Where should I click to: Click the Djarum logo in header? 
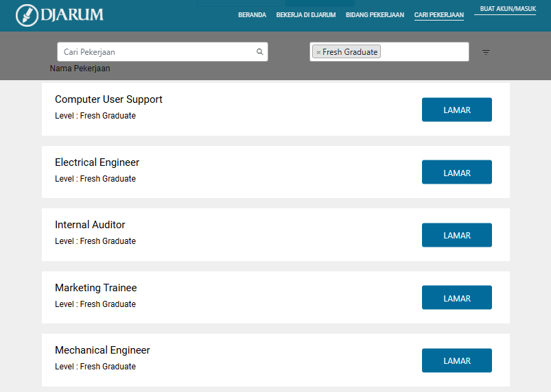click(60, 14)
